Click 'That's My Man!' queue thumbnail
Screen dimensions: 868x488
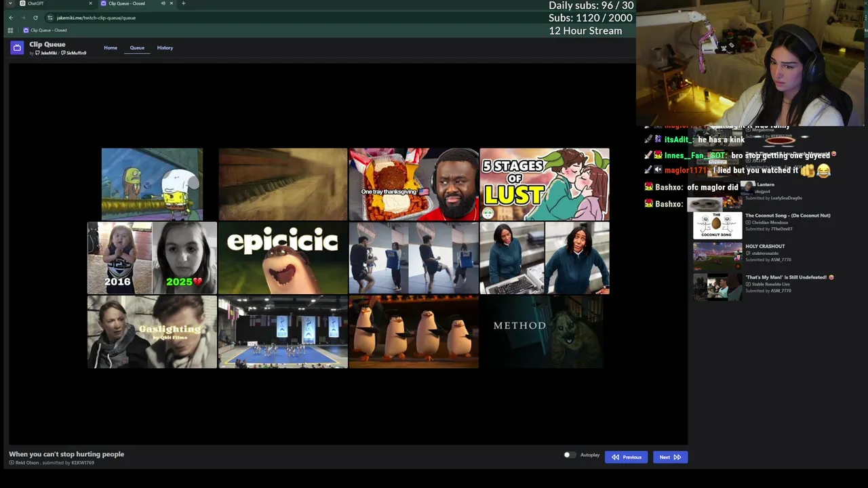click(x=717, y=287)
